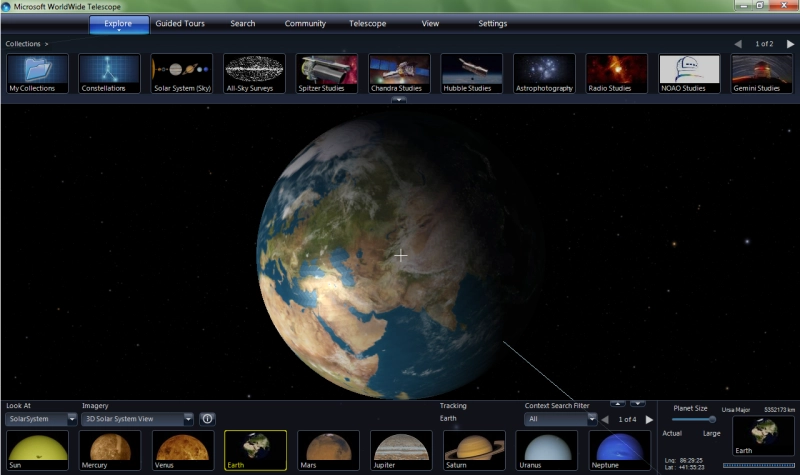Open the Settings tab
The height and width of the screenshot is (475, 800).
pos(492,23)
